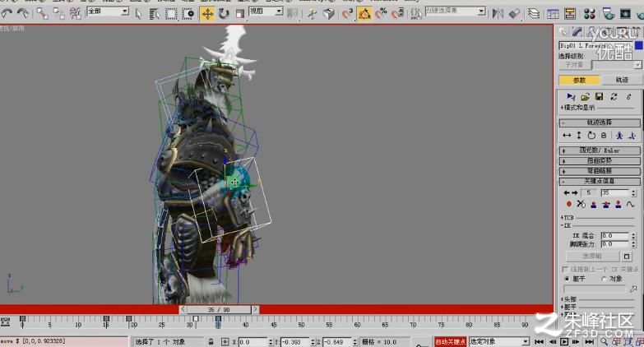Open the Select by Name list
The image size is (644, 347).
click(x=155, y=14)
